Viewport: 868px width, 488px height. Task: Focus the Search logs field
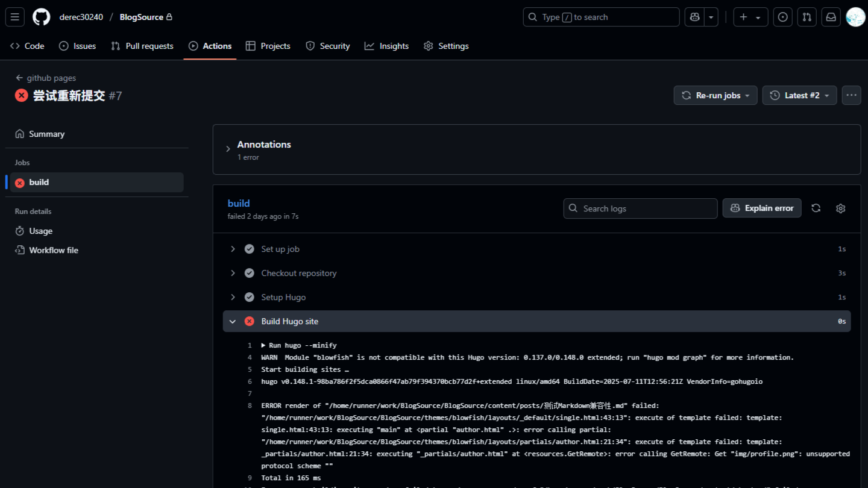(640, 208)
